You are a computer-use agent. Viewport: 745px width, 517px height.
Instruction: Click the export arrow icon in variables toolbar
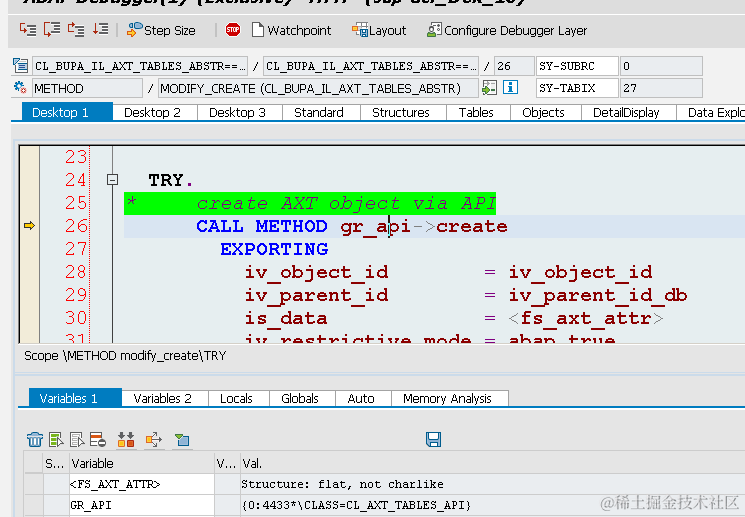tap(154, 440)
